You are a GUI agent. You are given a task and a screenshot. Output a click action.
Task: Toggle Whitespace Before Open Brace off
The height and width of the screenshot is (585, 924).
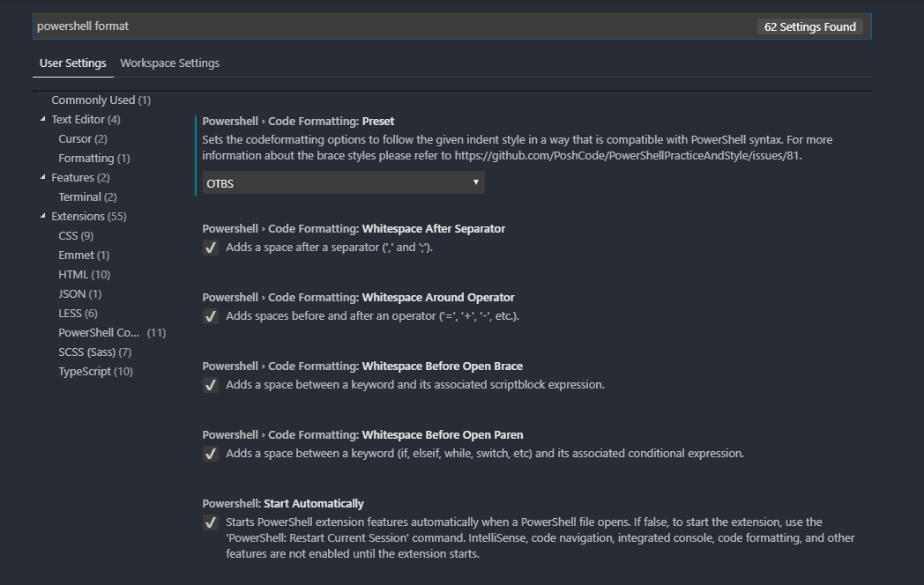(x=210, y=385)
